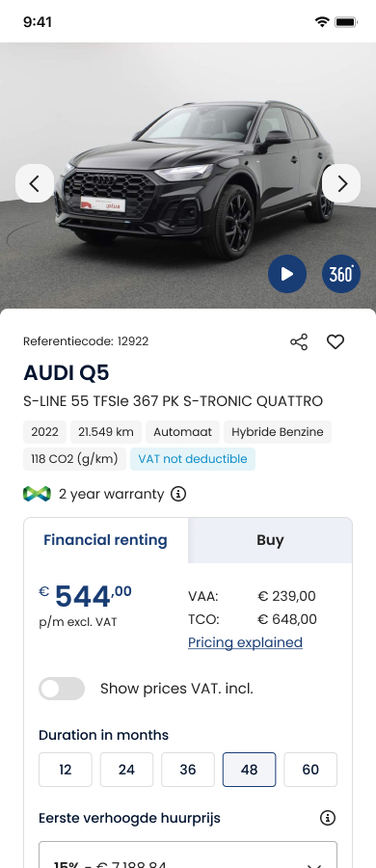376x868 pixels.
Task: Tap the main Audi Q5 photo
Action: pyautogui.click(x=188, y=176)
